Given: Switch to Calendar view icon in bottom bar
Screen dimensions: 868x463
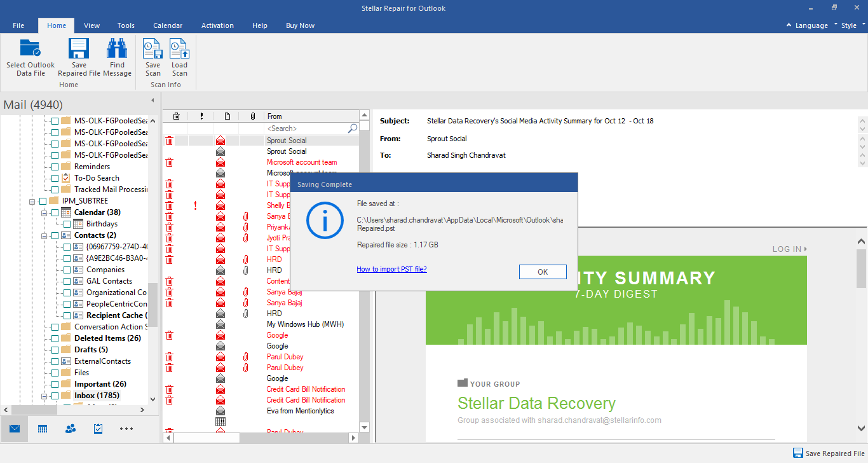Looking at the screenshot, I should [43, 429].
